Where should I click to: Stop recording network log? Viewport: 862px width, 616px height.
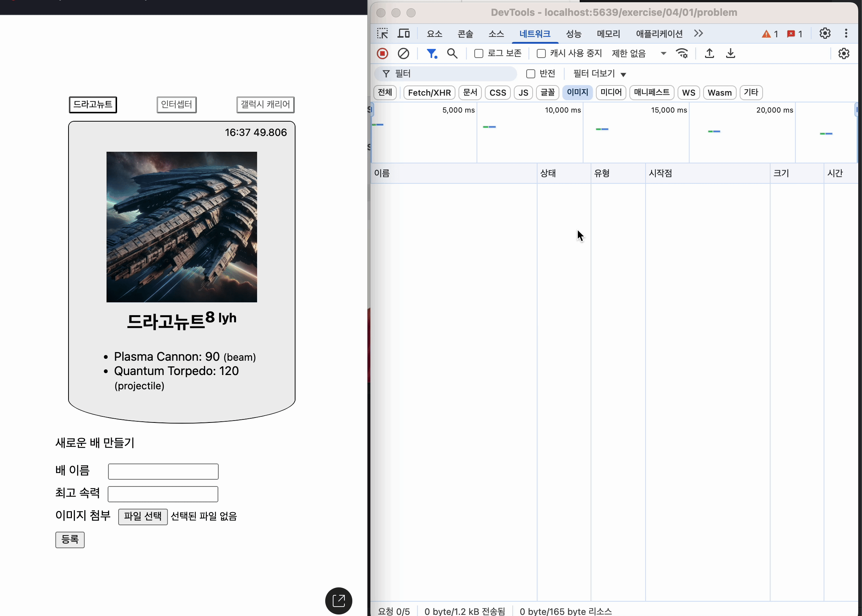(x=382, y=53)
